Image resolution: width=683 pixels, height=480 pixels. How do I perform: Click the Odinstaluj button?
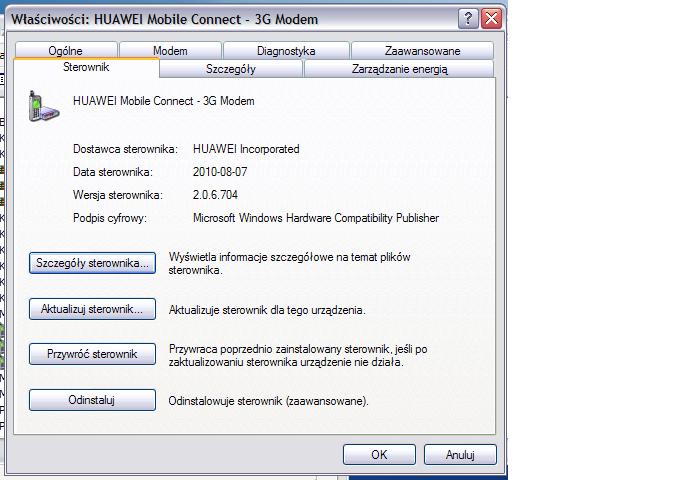pos(92,400)
